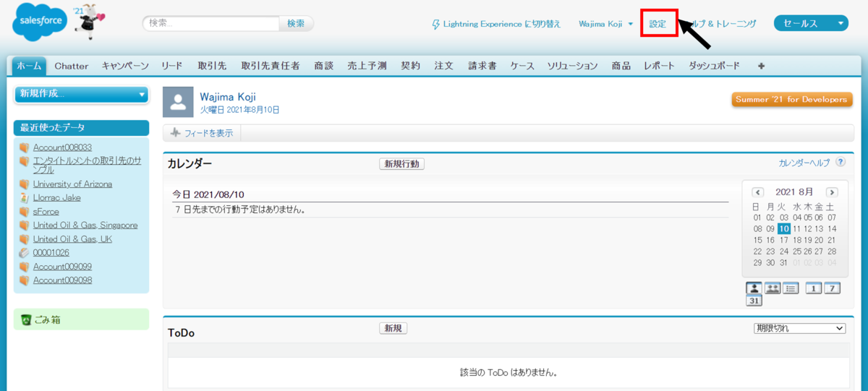Click the recycle bin icon

(26, 319)
